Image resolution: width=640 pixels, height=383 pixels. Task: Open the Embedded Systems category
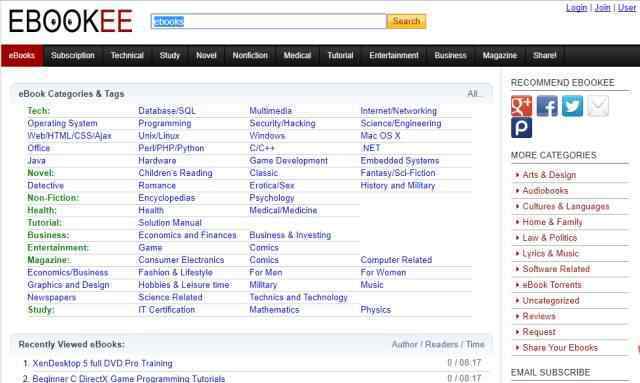tap(400, 161)
